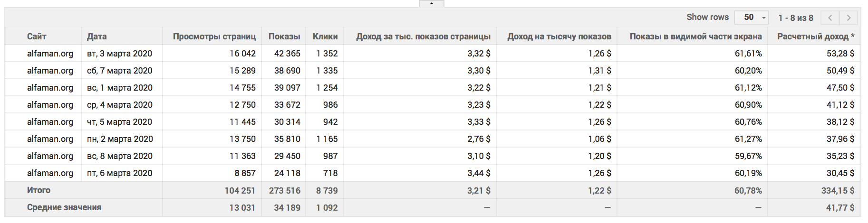Sort by Клики column header
Viewport: 868px width, 223px height.
point(325,37)
